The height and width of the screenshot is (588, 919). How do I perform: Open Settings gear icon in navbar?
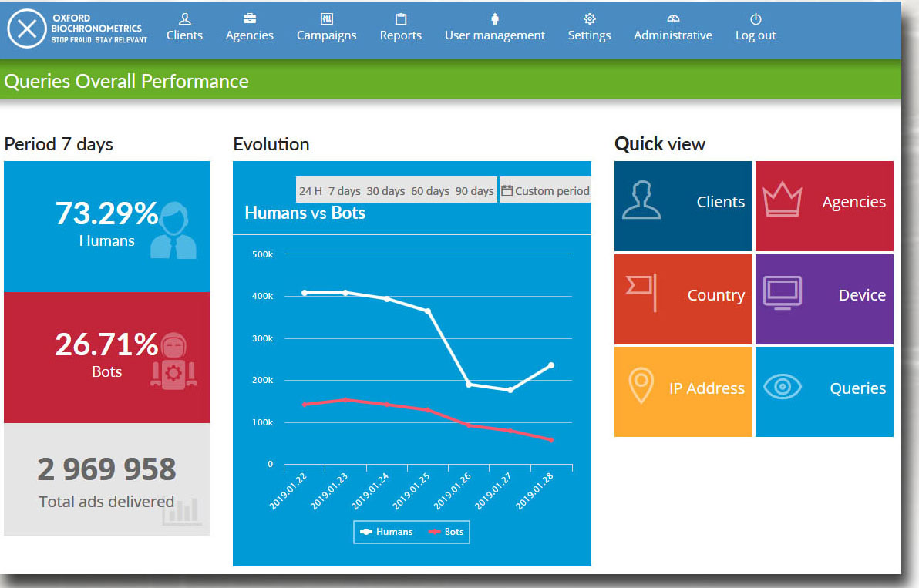tap(589, 18)
